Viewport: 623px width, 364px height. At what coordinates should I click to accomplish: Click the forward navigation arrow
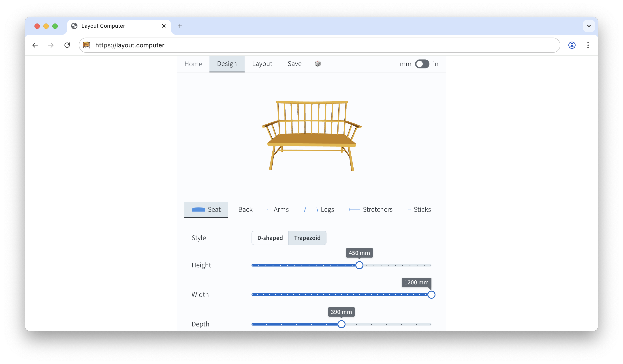[x=51, y=45]
